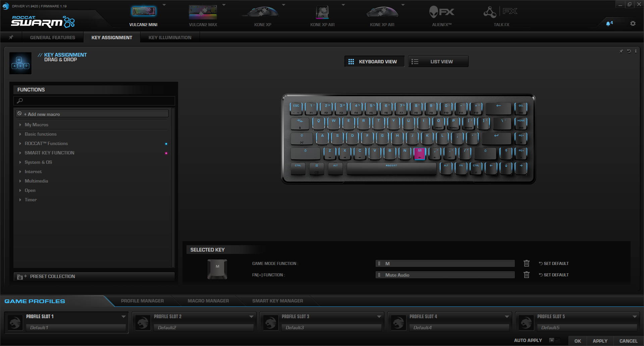The width and height of the screenshot is (644, 346).
Task: Select the Windows key on the keyboard
Action: [317, 168]
